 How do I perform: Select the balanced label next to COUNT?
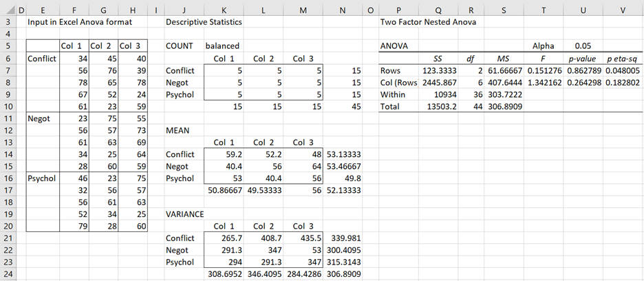tap(222, 46)
